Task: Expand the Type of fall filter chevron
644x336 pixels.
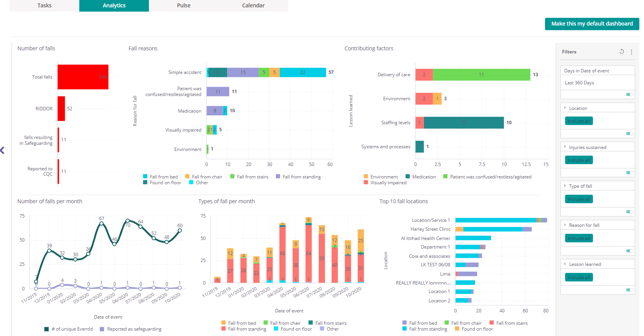Action: 565,186
